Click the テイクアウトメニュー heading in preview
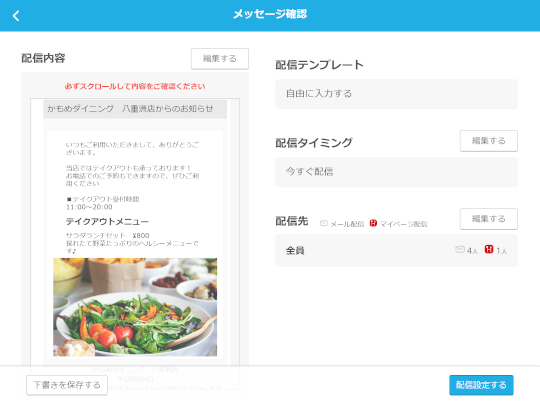Image resolution: width=540 pixels, height=405 pixels. click(107, 221)
